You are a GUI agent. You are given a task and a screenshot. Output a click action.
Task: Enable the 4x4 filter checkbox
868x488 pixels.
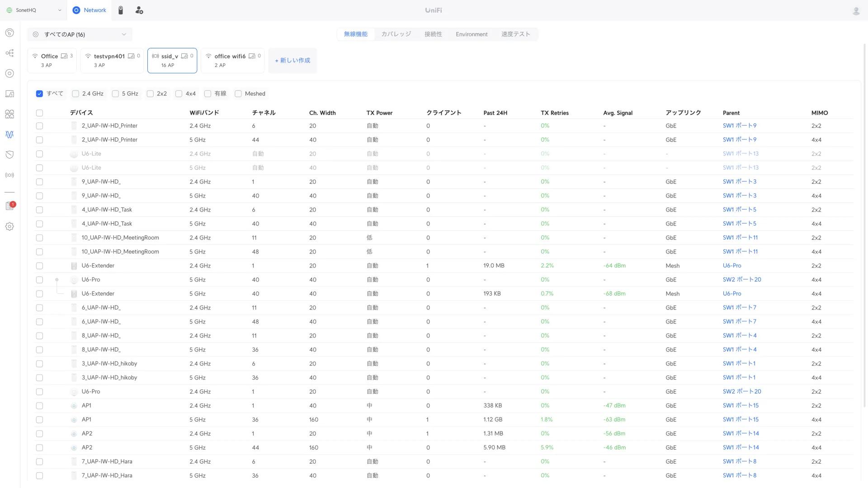click(x=179, y=94)
